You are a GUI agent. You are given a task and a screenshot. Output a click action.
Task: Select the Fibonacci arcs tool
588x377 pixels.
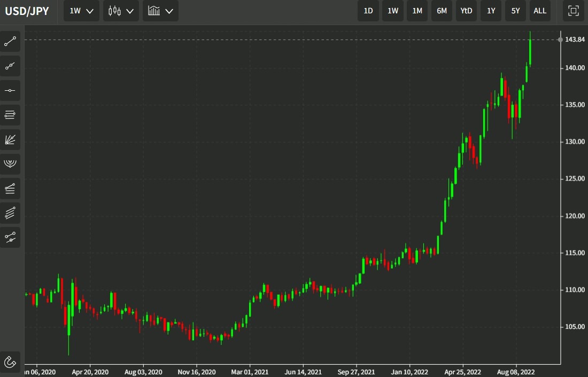[x=10, y=164]
